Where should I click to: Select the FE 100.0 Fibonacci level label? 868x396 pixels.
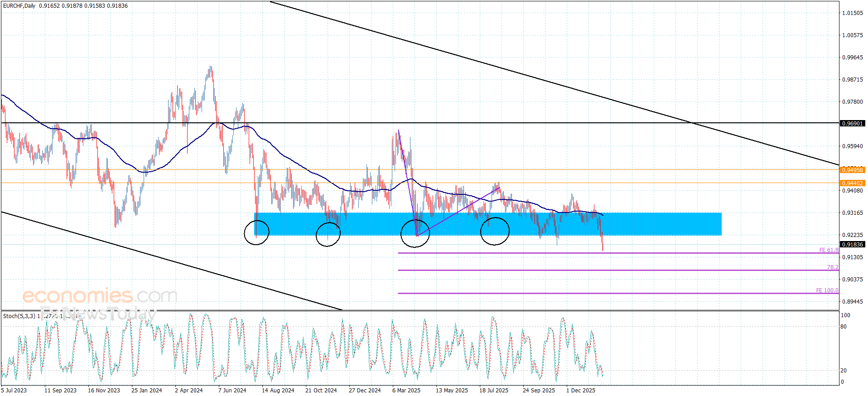coord(827,290)
